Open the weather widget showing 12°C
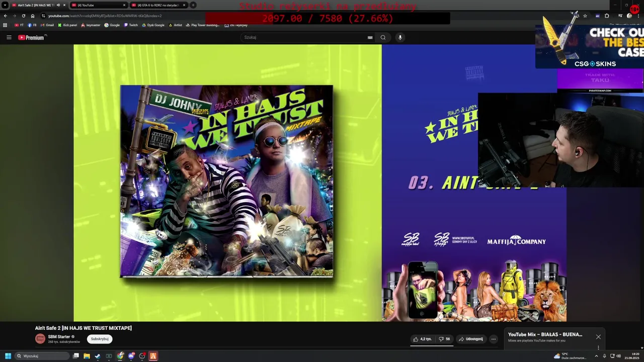The width and height of the screenshot is (644, 362). click(x=570, y=356)
